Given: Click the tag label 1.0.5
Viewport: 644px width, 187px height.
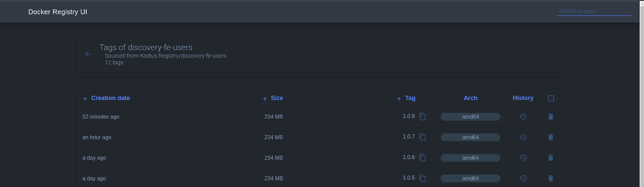Looking at the screenshot, I should [x=409, y=177].
